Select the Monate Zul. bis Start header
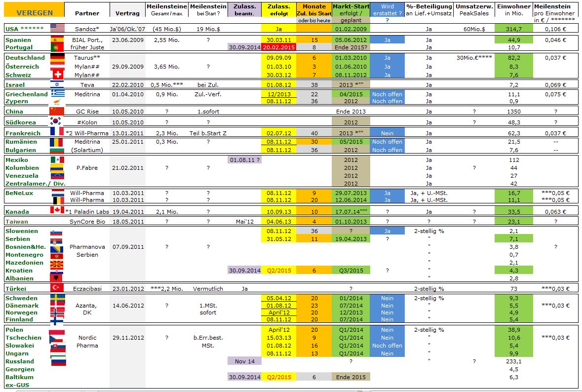Viewport: 582px width, 392px height. point(314,10)
